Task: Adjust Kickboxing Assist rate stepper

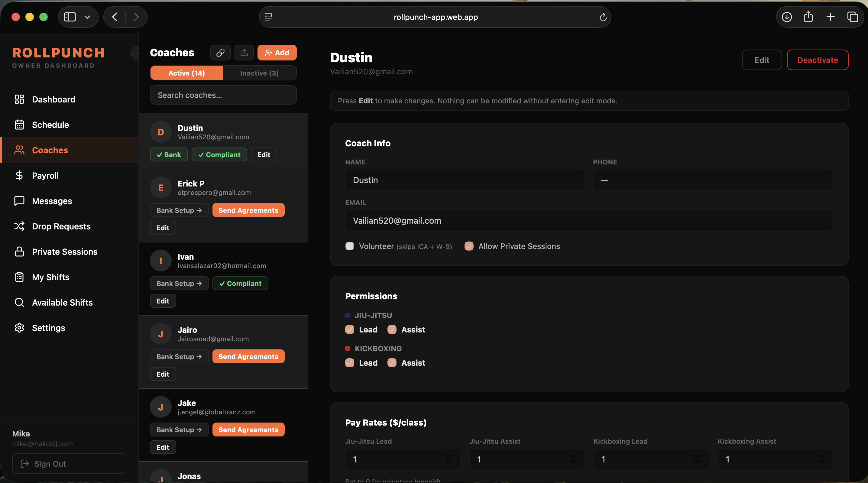Action: [x=821, y=459]
